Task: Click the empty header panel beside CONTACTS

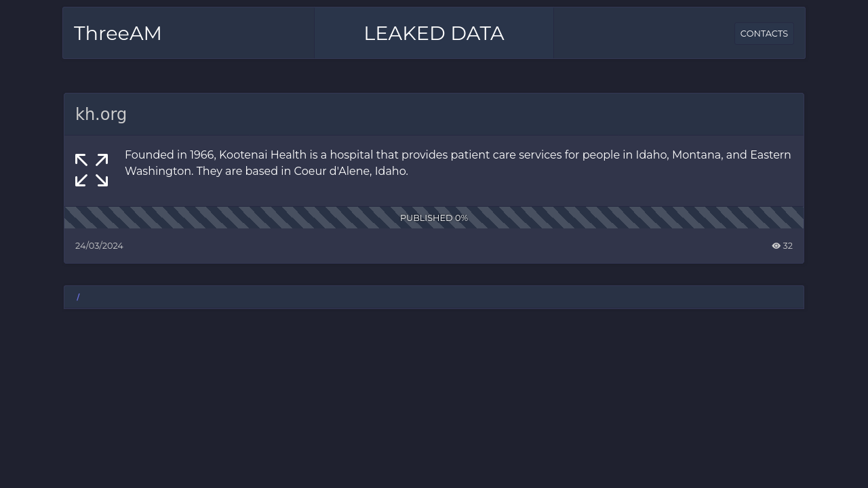Action: click(x=644, y=33)
